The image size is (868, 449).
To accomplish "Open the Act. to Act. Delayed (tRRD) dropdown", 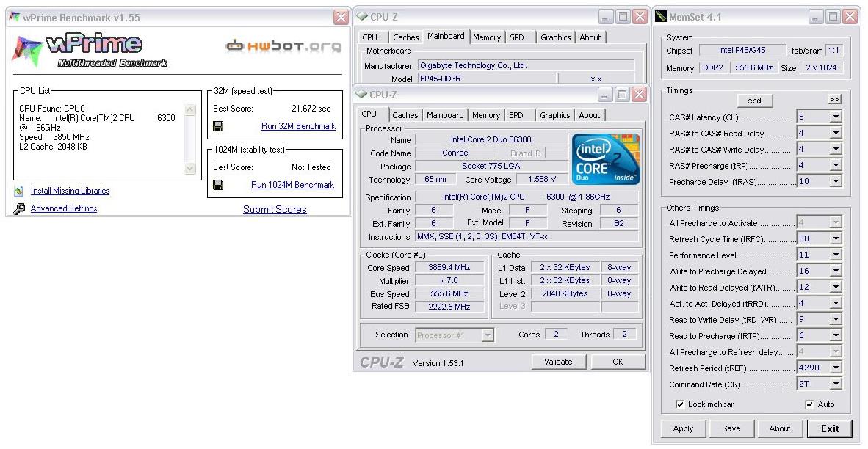I will click(836, 303).
